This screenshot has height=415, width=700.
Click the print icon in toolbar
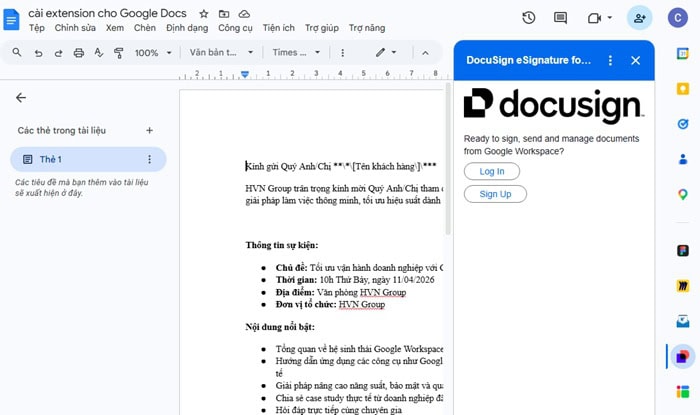(x=78, y=53)
